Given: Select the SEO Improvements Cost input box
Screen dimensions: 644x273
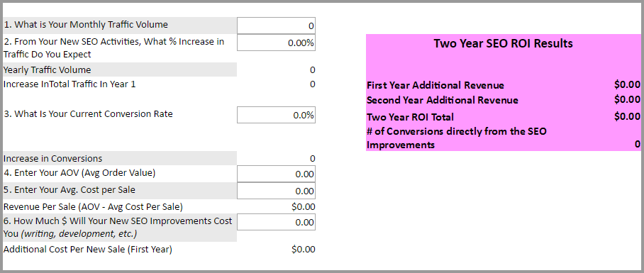Looking at the screenshot, I should coord(276,222).
